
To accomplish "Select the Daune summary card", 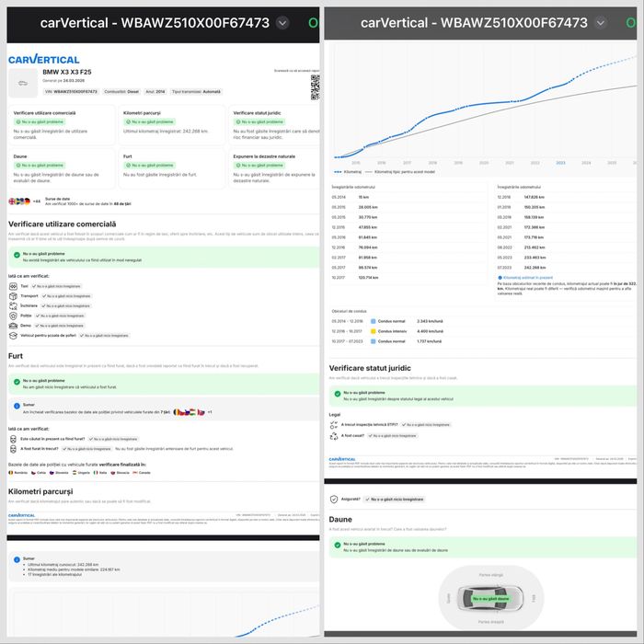I will tap(62, 168).
